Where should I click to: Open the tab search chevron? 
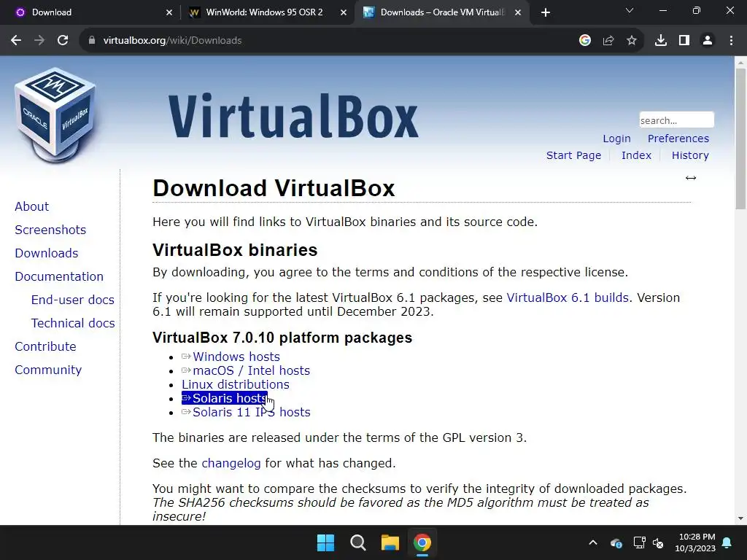point(630,10)
